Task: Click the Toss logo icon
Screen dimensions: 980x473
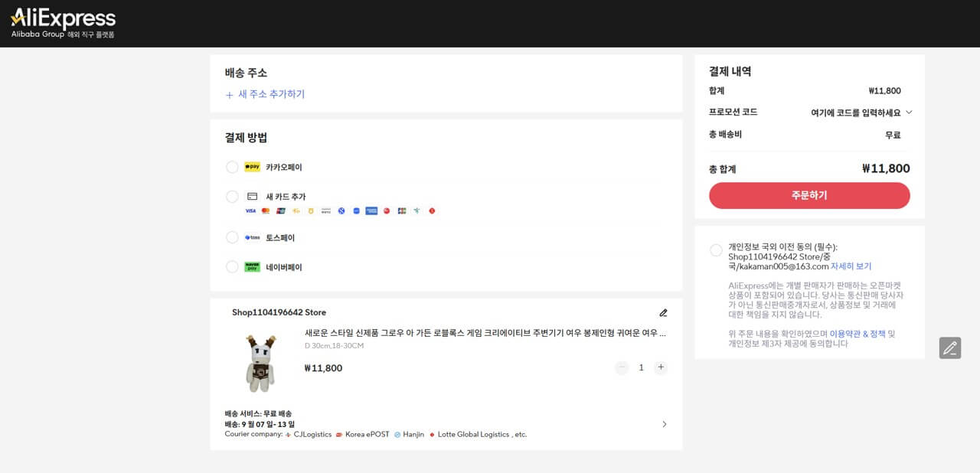Action: coord(253,237)
